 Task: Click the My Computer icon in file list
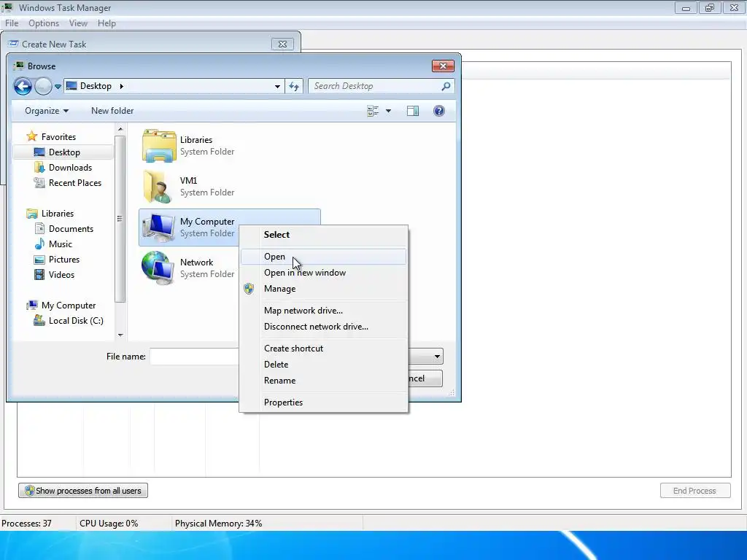click(158, 227)
